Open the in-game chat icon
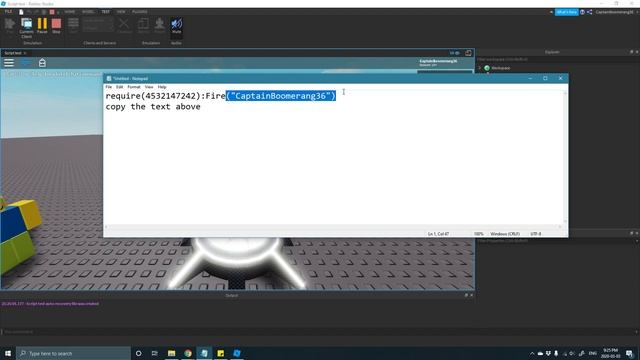The image size is (640, 360). coord(26,62)
